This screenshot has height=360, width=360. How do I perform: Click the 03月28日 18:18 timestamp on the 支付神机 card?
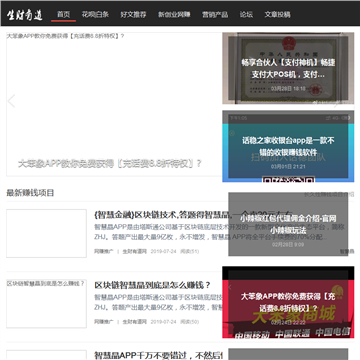[x=288, y=89]
